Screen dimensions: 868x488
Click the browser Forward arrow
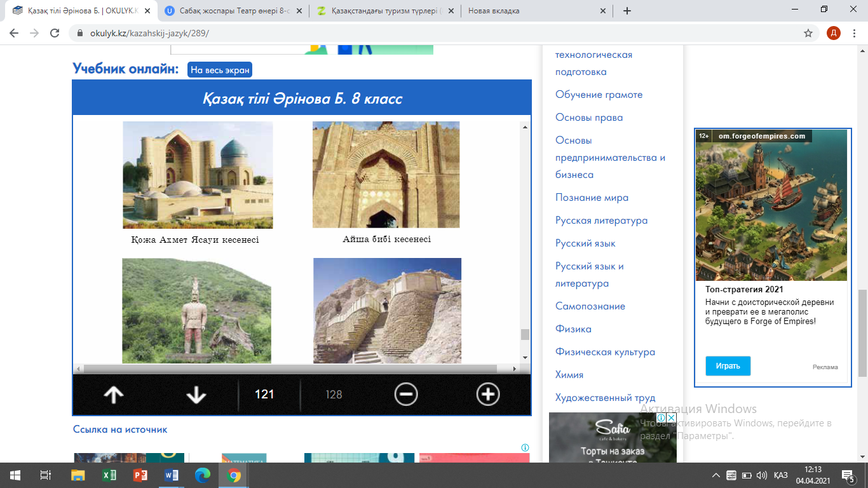coord(34,33)
